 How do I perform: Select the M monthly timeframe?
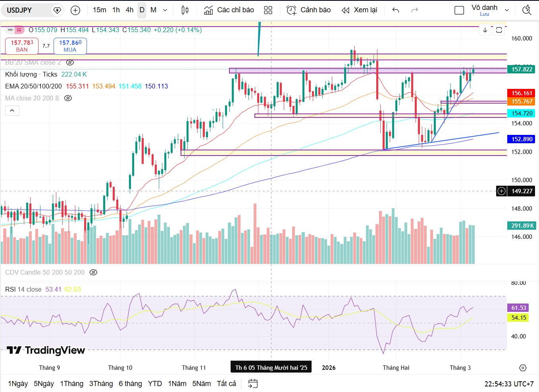click(x=154, y=10)
